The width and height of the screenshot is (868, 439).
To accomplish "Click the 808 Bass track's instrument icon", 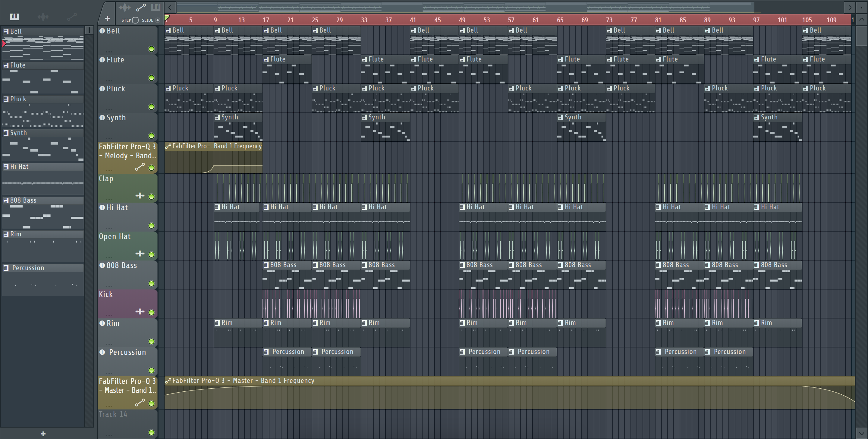I will (x=102, y=265).
